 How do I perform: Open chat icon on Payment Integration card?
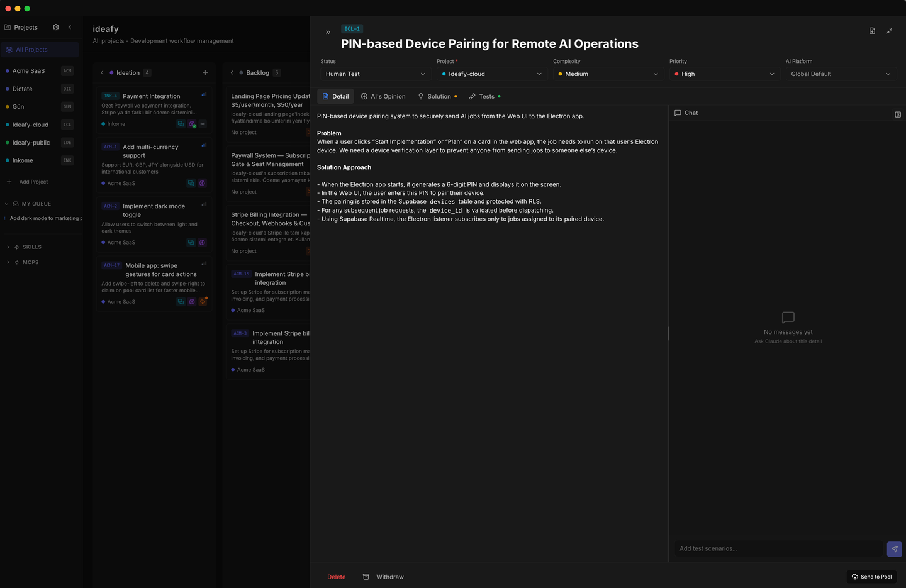coord(181,124)
